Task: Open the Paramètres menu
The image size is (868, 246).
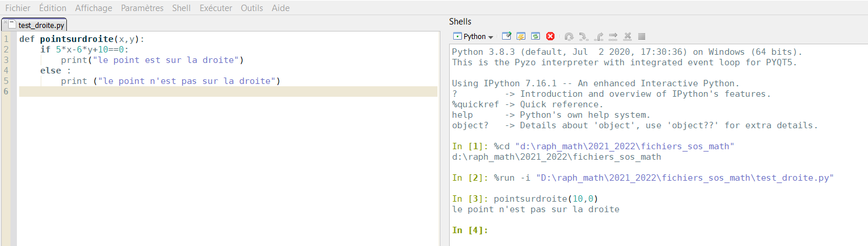Action: point(142,8)
